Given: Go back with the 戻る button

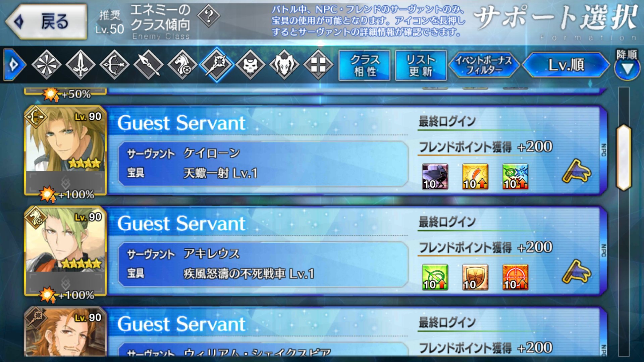Looking at the screenshot, I should point(46,22).
